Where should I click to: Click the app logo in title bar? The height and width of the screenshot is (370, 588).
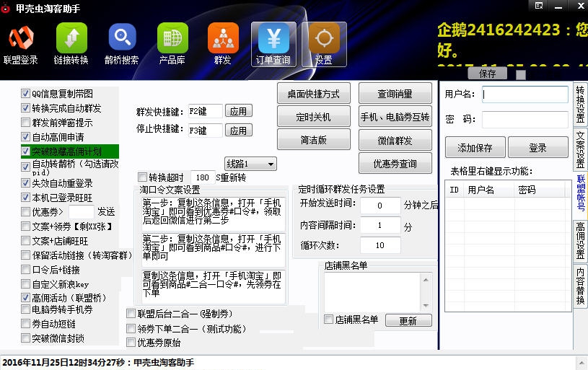tap(6, 8)
